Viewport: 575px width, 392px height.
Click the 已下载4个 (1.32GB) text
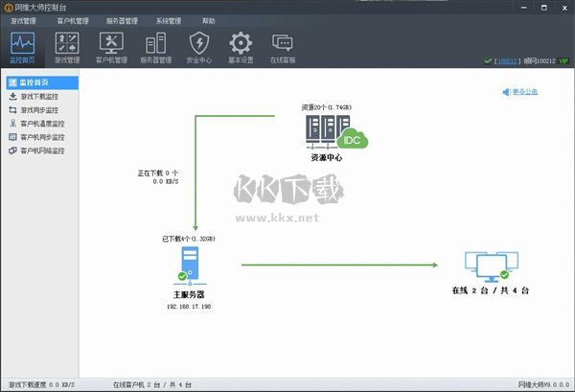189,239
